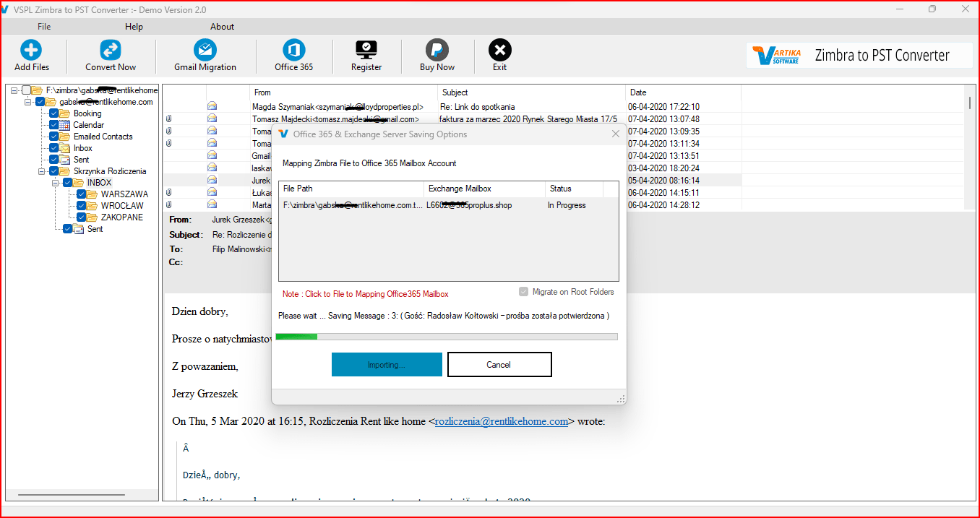Select the mapping row with In Progress status
Screen dimensions: 980x518
pyautogui.click(x=448, y=205)
